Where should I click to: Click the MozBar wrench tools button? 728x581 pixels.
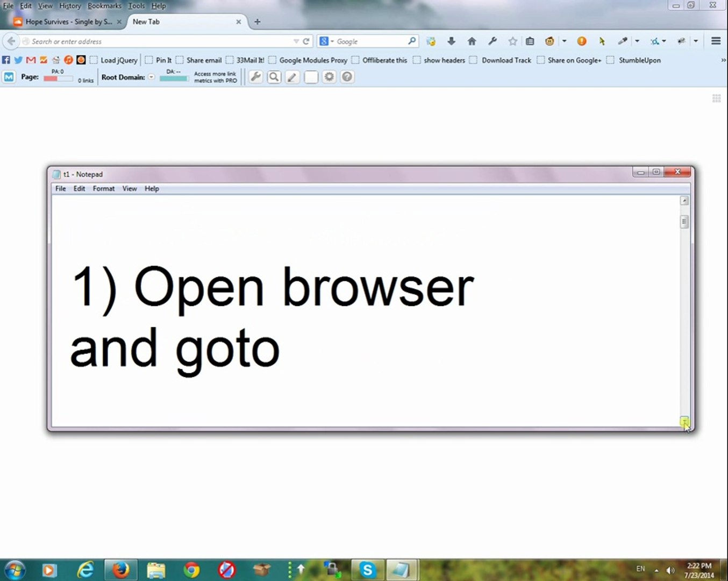(x=256, y=77)
